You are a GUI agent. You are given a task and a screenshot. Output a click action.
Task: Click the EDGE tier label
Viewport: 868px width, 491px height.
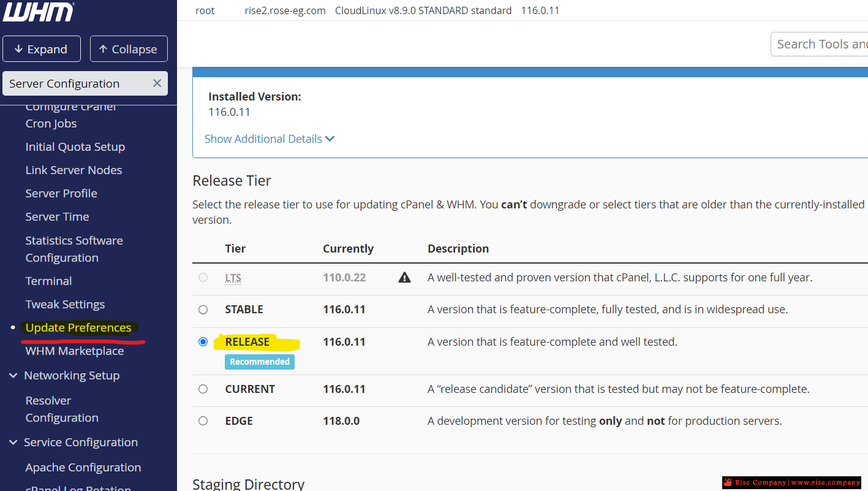tap(239, 421)
